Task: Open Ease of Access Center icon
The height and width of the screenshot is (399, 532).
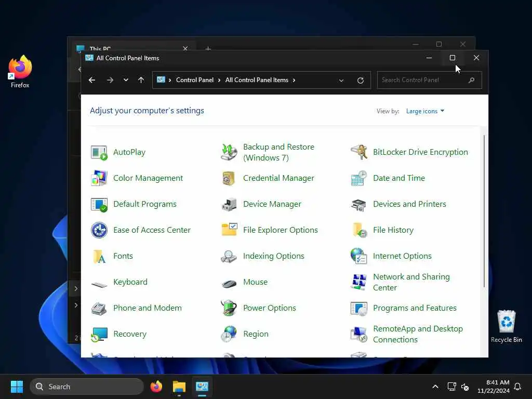Action: 99,230
